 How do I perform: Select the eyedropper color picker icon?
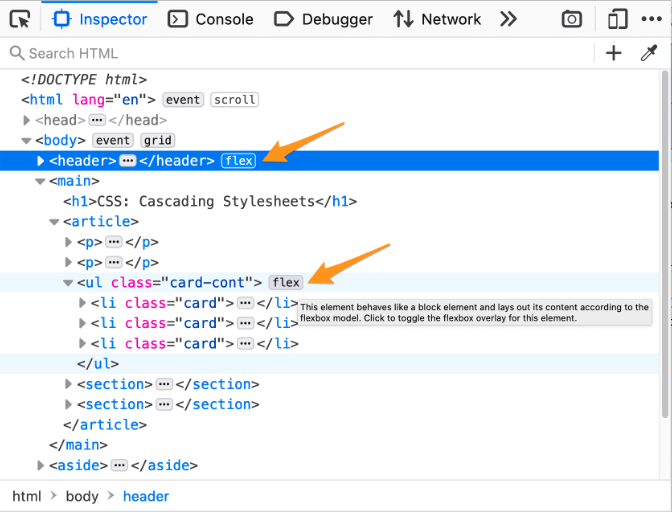(648, 53)
